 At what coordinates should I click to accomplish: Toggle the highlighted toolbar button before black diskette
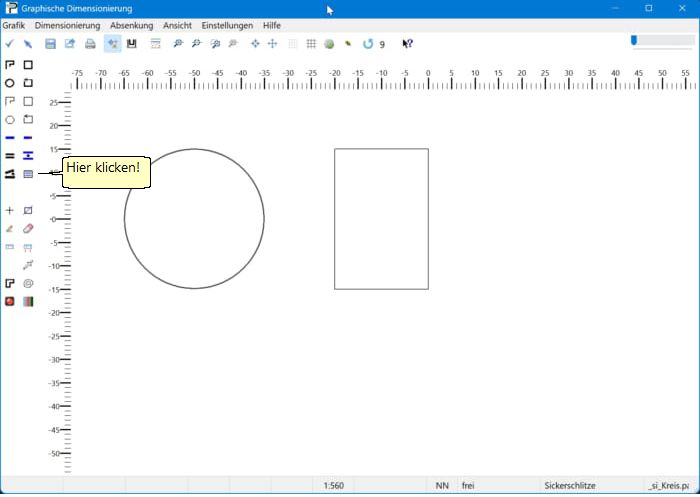pos(112,44)
